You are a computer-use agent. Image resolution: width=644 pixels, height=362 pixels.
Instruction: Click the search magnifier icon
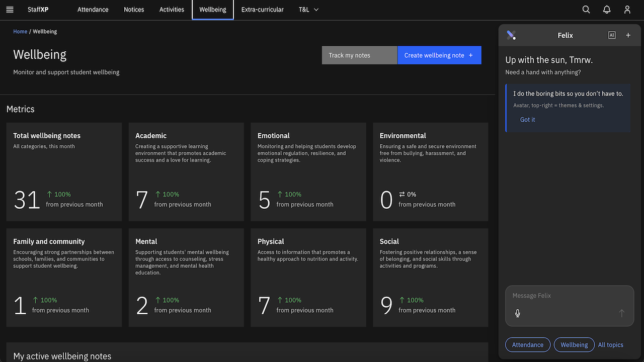coord(586,10)
